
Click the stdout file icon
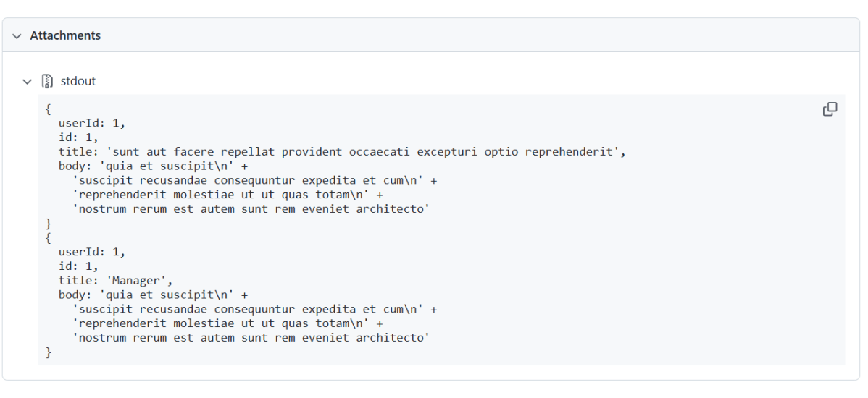point(47,81)
